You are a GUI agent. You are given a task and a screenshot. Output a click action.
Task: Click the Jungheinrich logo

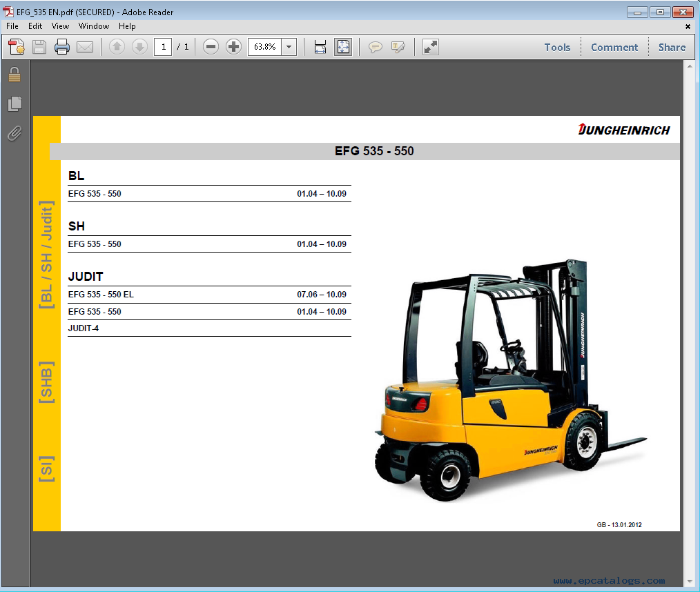tap(623, 130)
